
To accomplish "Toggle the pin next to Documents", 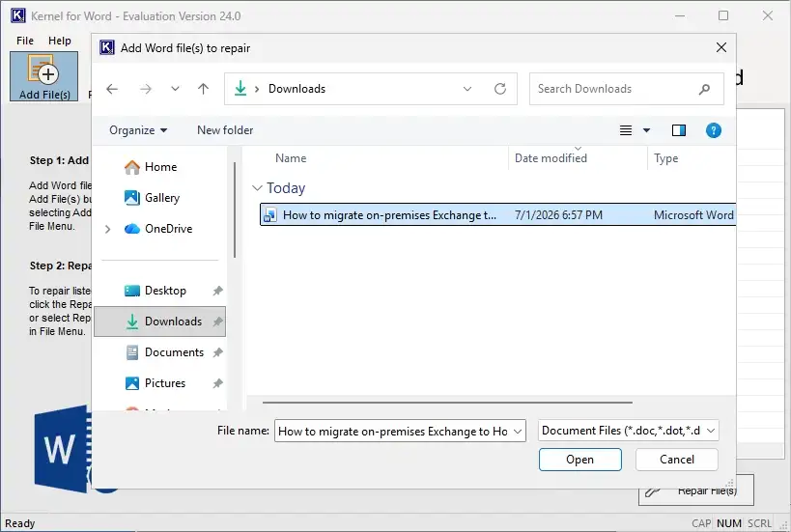I will [217, 352].
